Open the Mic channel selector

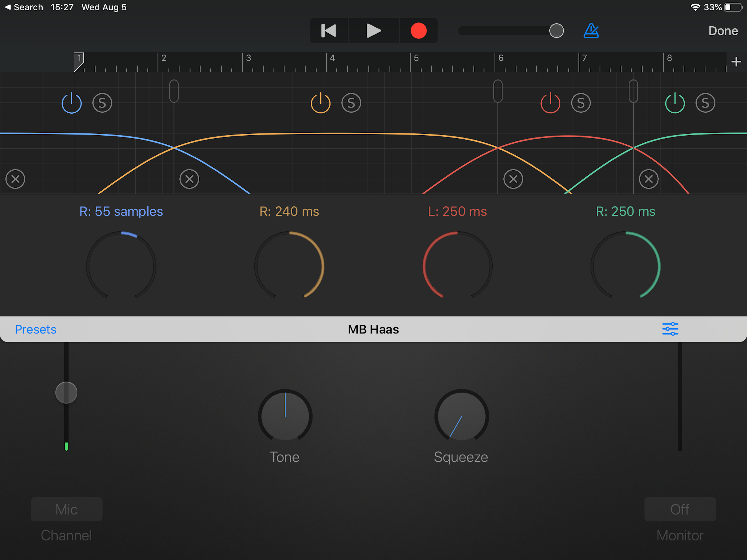tap(66, 509)
